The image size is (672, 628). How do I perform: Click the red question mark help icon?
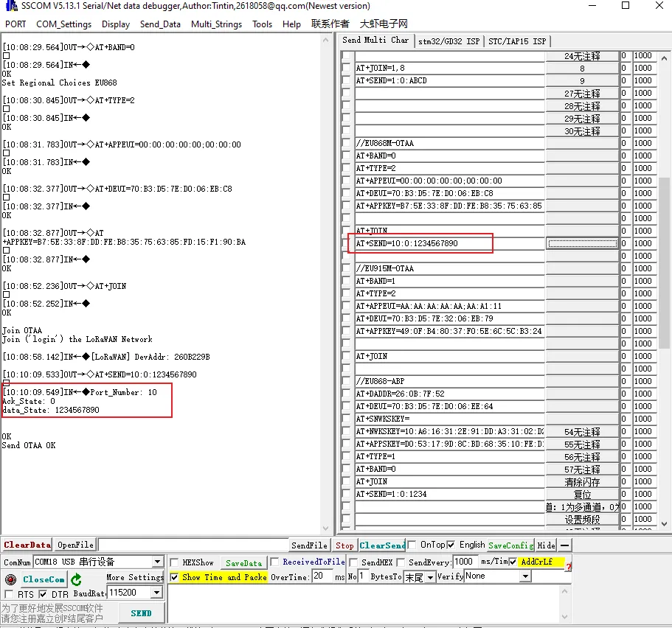[568, 566]
